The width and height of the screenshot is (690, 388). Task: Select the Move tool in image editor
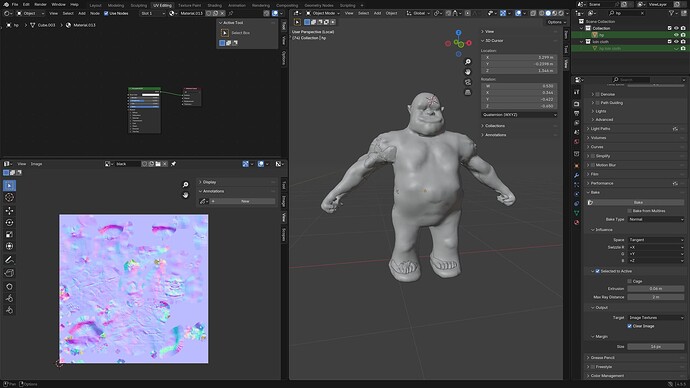point(9,210)
